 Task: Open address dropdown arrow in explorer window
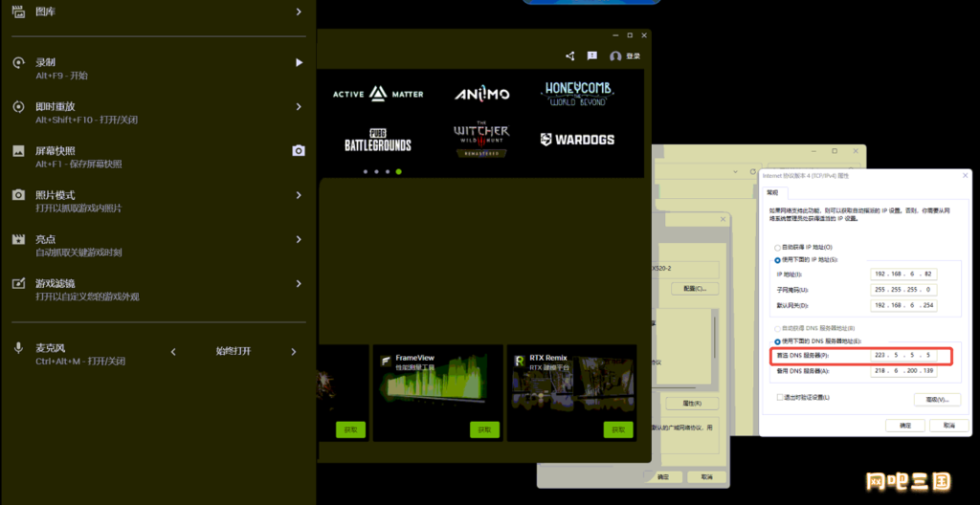[x=736, y=171]
